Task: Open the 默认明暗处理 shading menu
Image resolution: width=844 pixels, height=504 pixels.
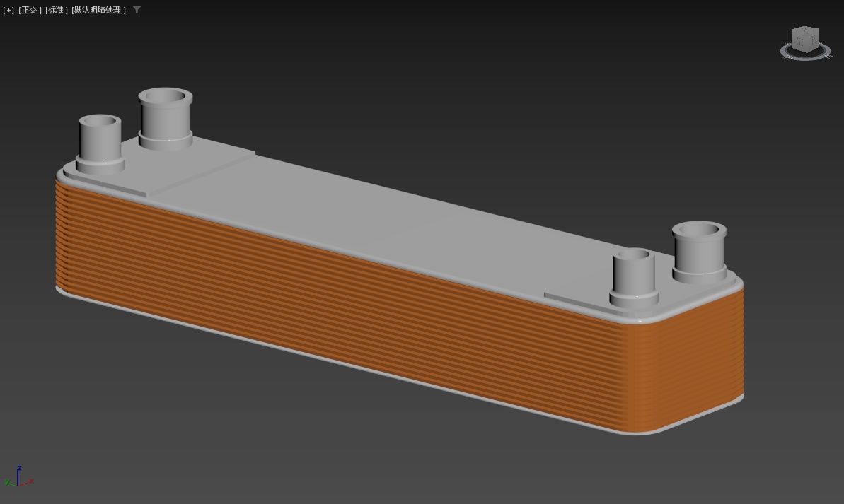Action: pyautogui.click(x=98, y=10)
